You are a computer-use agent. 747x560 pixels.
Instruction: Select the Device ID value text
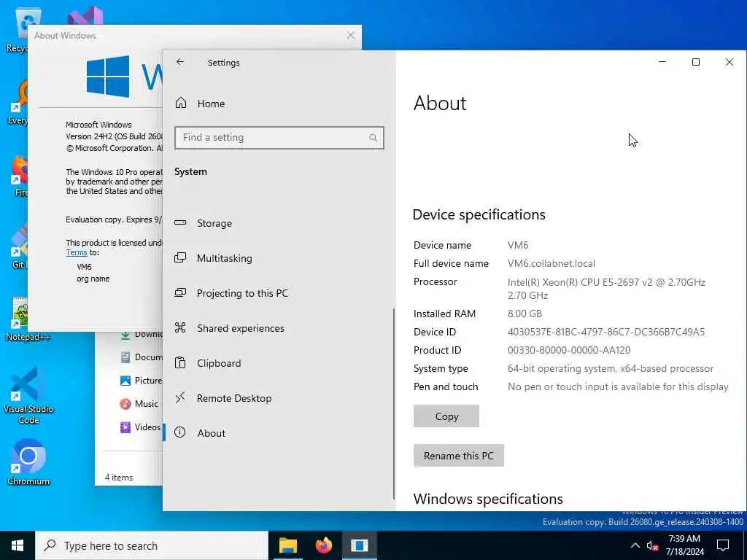tap(606, 332)
